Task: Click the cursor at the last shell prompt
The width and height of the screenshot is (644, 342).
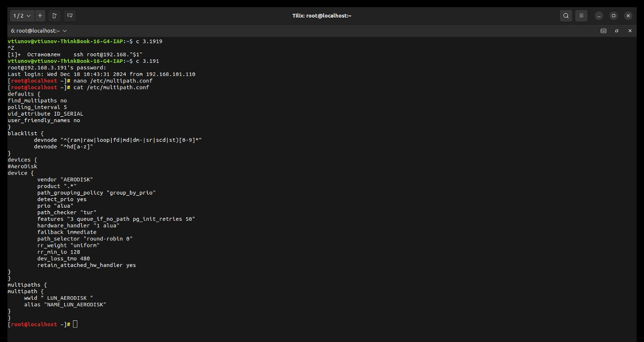Action: pyautogui.click(x=75, y=324)
